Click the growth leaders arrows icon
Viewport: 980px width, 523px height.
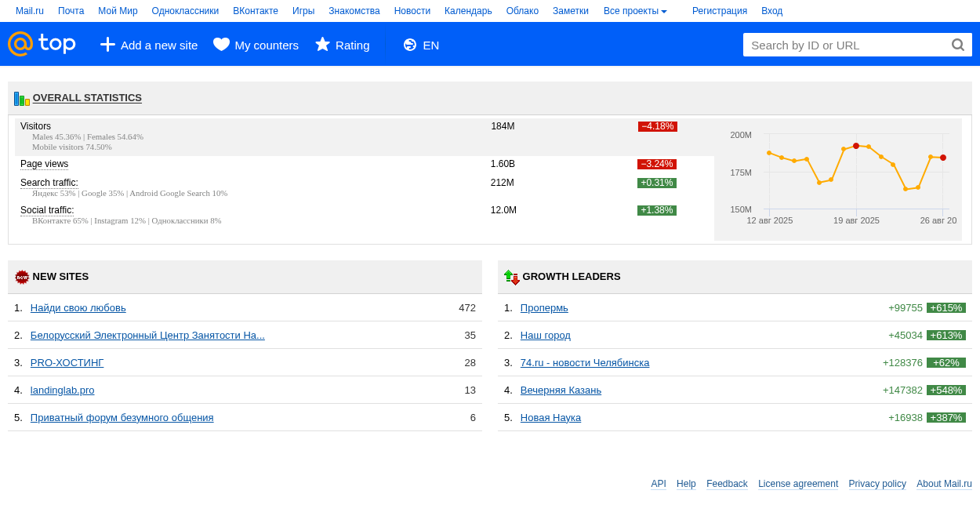512,277
